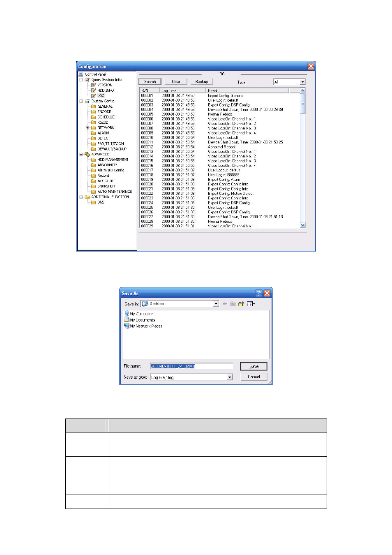This screenshot has height=555, width=392.
Task: Collapse the ADVANCED tree node
Action: [81, 155]
